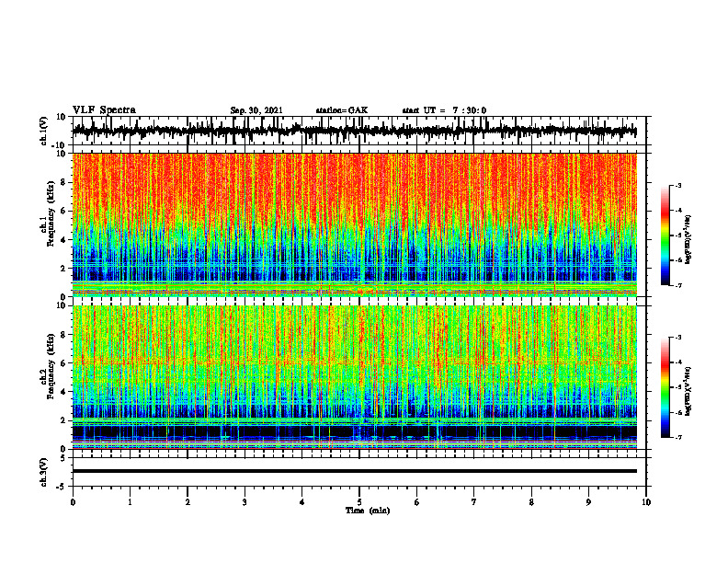The image size is (728, 563).
Task: Click the log(PSD) label beside ch.2 colorbar
Action: [x=688, y=391]
